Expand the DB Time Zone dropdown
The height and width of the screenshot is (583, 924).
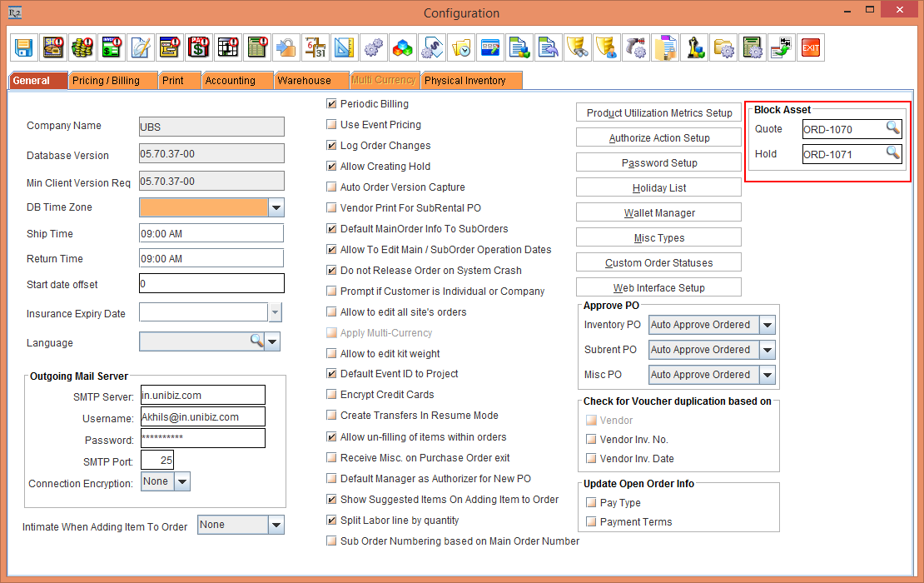(276, 207)
